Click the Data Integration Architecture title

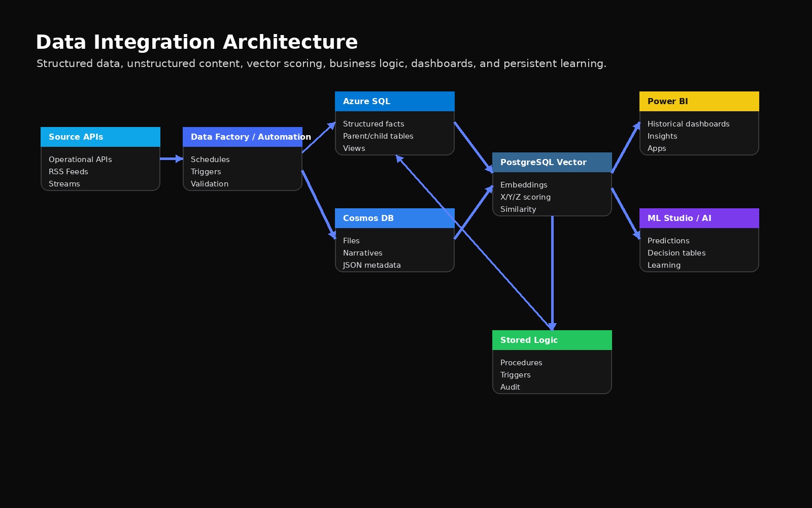pos(197,42)
